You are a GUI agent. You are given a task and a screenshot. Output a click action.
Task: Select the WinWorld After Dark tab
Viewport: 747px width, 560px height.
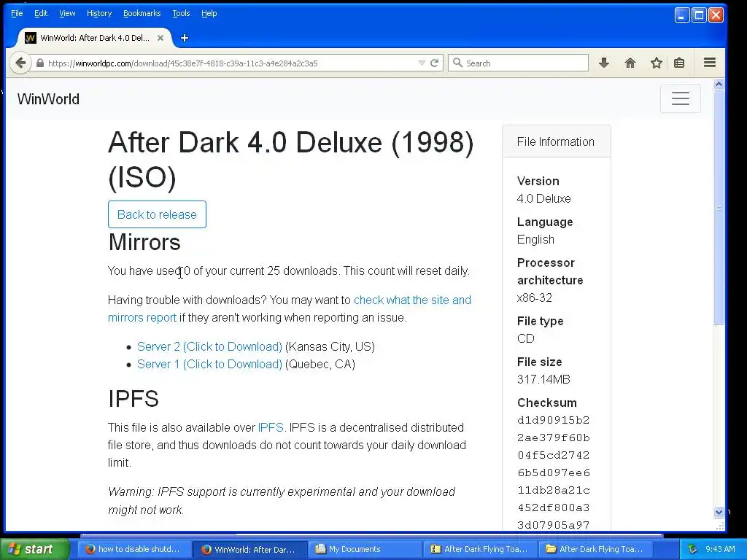pyautogui.click(x=94, y=38)
